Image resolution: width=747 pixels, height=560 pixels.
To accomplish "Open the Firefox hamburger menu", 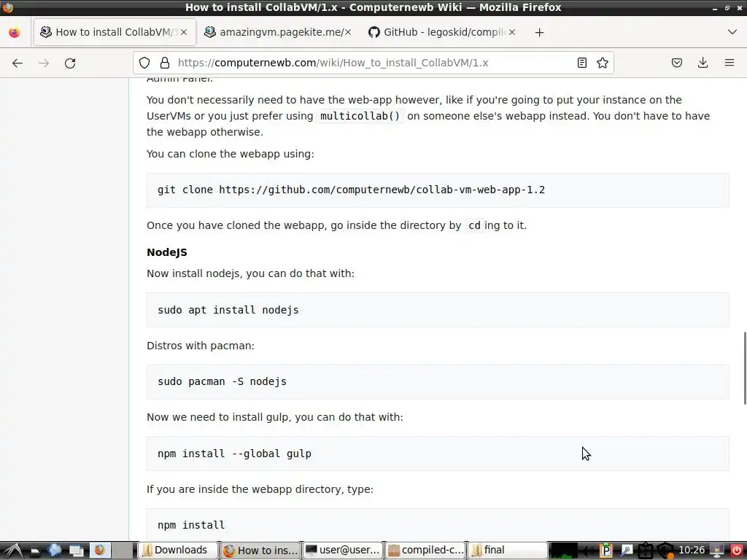I will tap(729, 63).
